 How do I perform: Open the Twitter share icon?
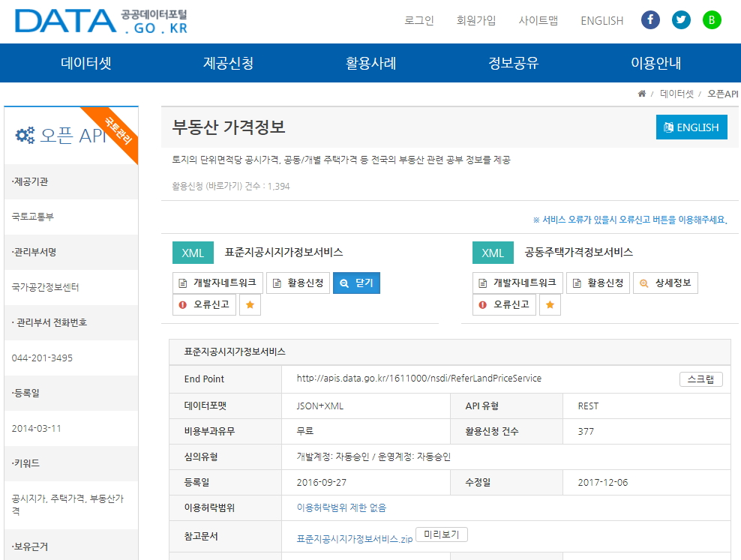[681, 19]
